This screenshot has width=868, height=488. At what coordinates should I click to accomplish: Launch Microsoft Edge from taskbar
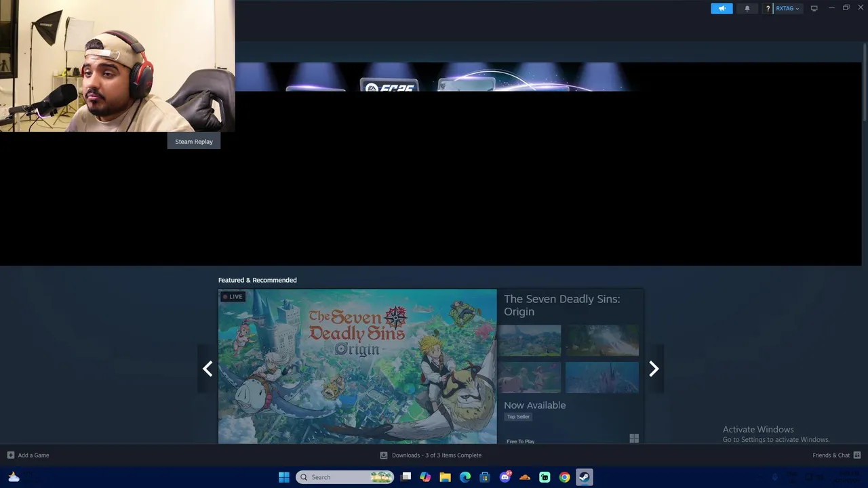coord(465,477)
